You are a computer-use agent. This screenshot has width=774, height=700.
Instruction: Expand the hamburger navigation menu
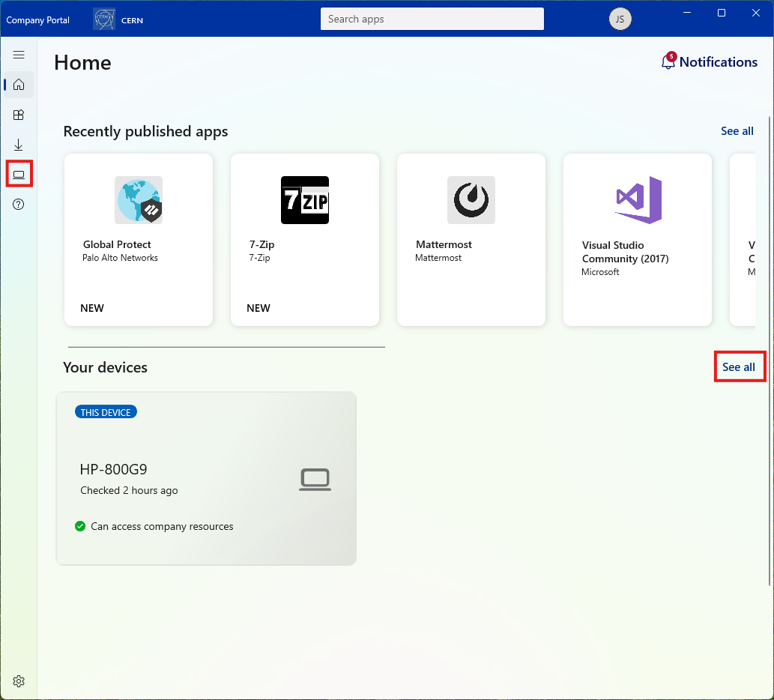click(19, 55)
